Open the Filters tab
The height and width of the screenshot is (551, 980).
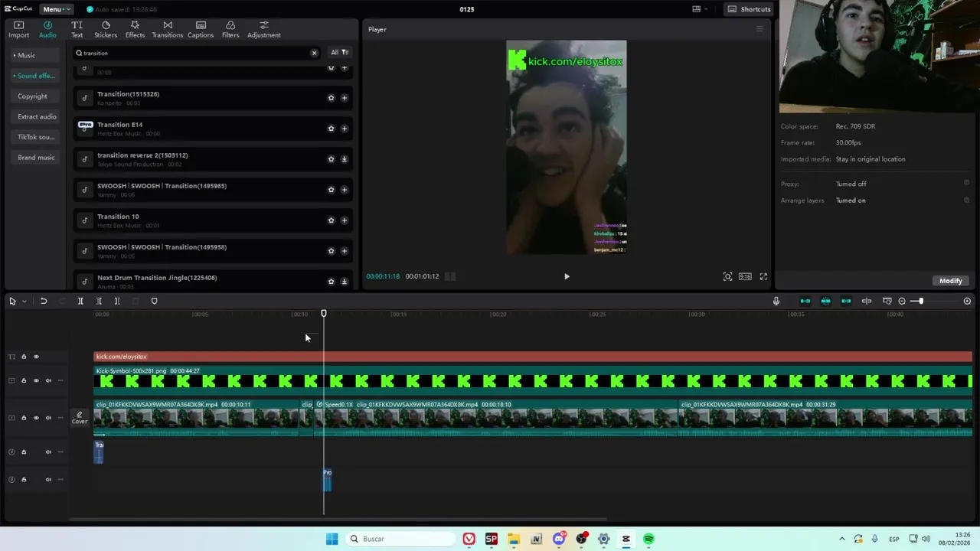[230, 29]
